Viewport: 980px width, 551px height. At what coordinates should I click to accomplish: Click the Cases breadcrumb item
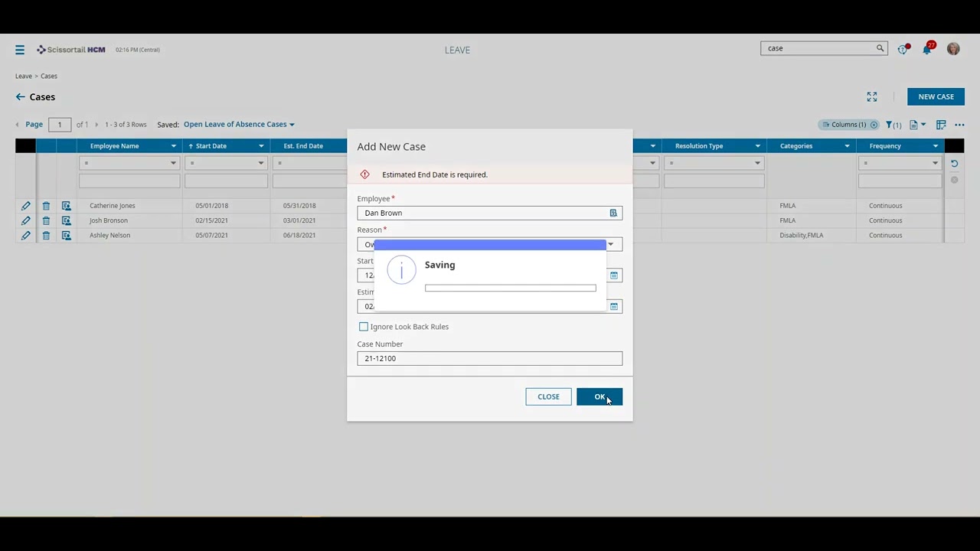tap(48, 76)
